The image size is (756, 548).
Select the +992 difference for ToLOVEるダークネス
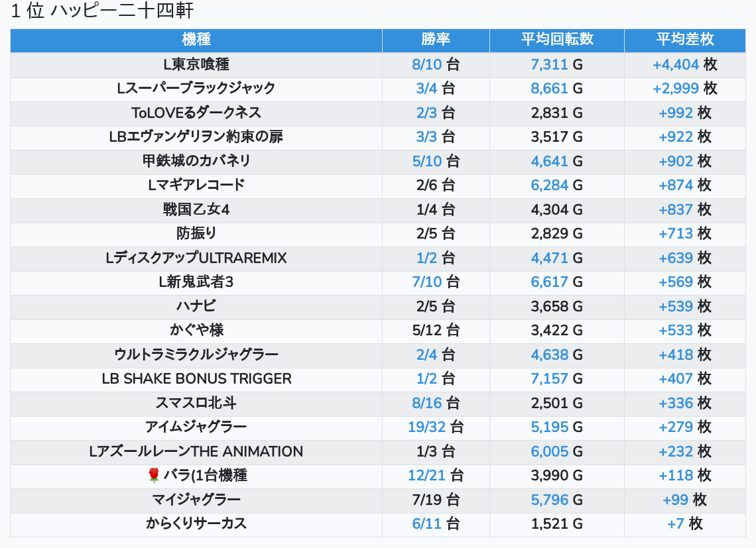(676, 113)
